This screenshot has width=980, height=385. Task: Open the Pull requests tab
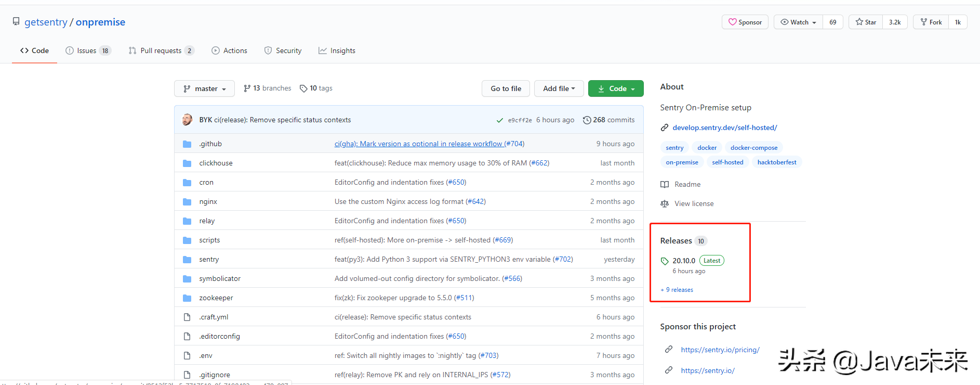point(162,50)
